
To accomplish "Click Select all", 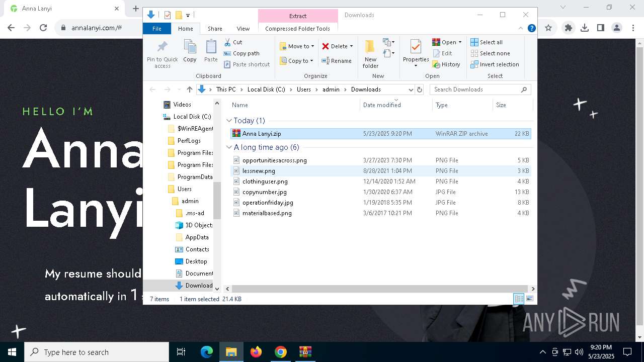I will pyautogui.click(x=487, y=42).
